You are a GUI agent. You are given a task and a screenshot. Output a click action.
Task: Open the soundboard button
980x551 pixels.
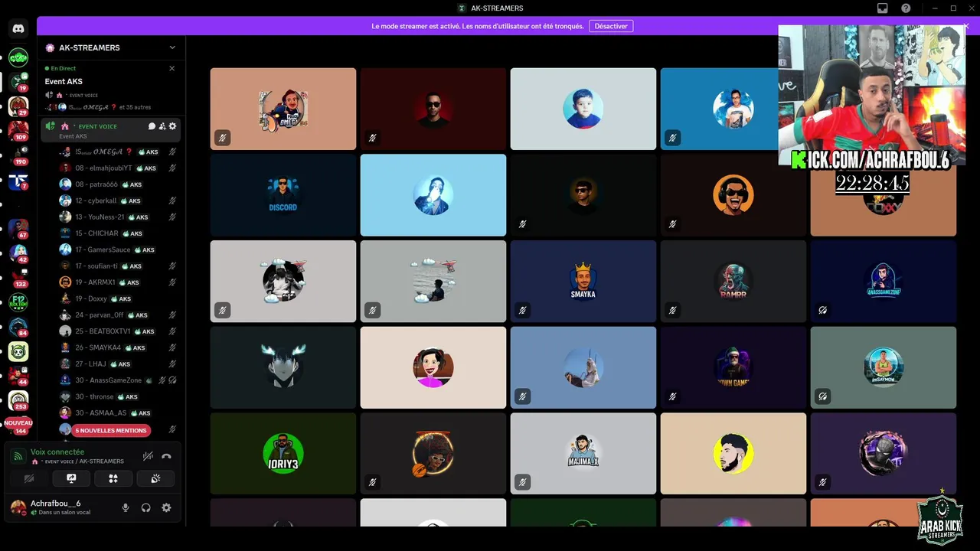click(x=155, y=478)
